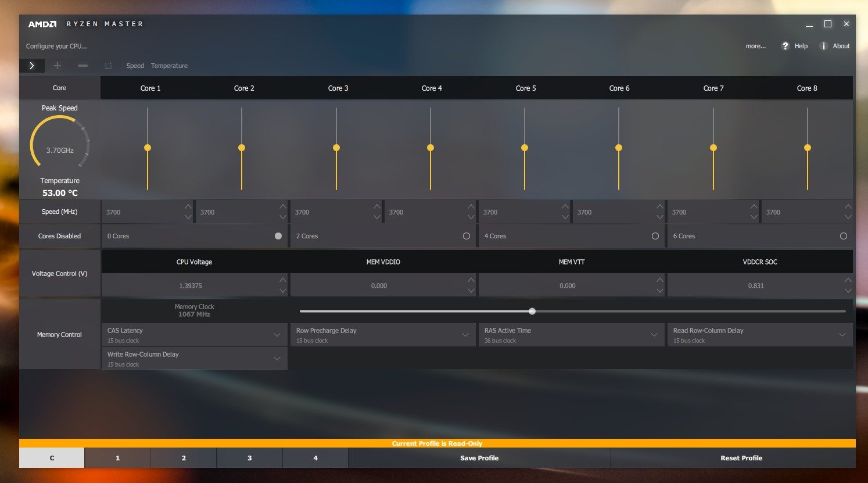The image size is (868, 483).
Task: Switch to profile tab 2
Action: (184, 458)
